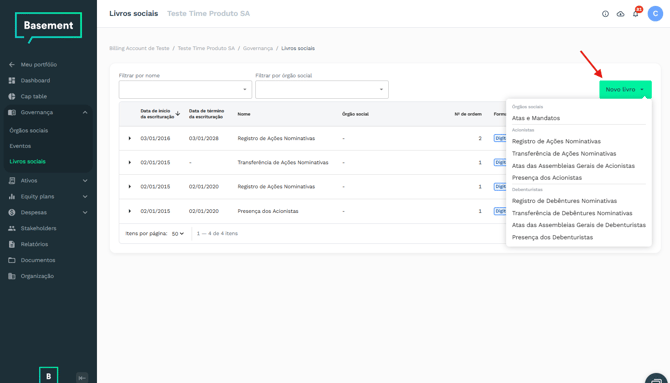670x383 pixels.
Task: Open the user avatar C menu
Action: click(x=655, y=14)
